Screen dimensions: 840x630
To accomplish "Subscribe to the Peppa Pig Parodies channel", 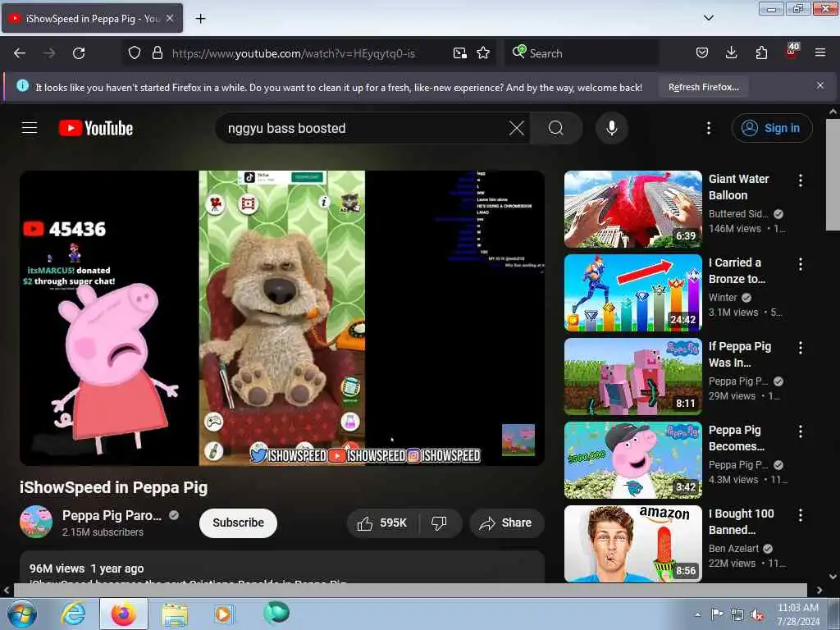I will tap(238, 523).
